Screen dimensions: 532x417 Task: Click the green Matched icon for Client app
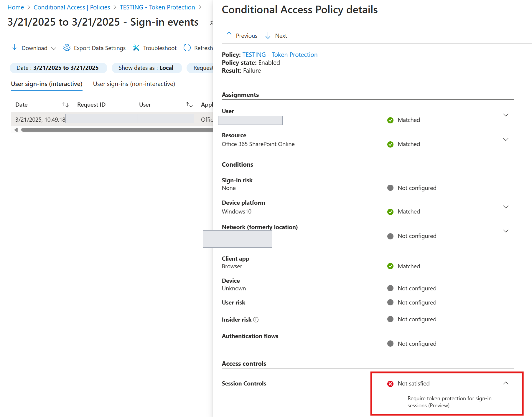(390, 266)
